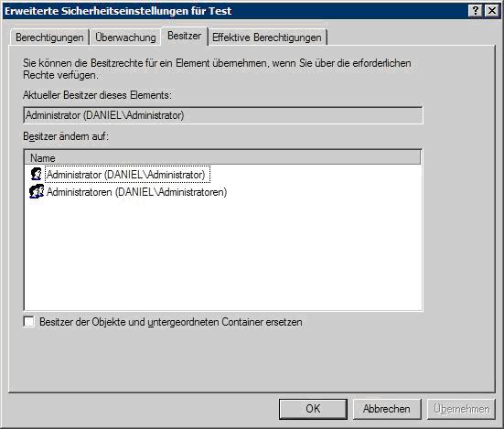Viewport: 504px width, 429px height.
Task: Enable Besitzer der Objekte ersetzen checkbox
Action: (29, 322)
